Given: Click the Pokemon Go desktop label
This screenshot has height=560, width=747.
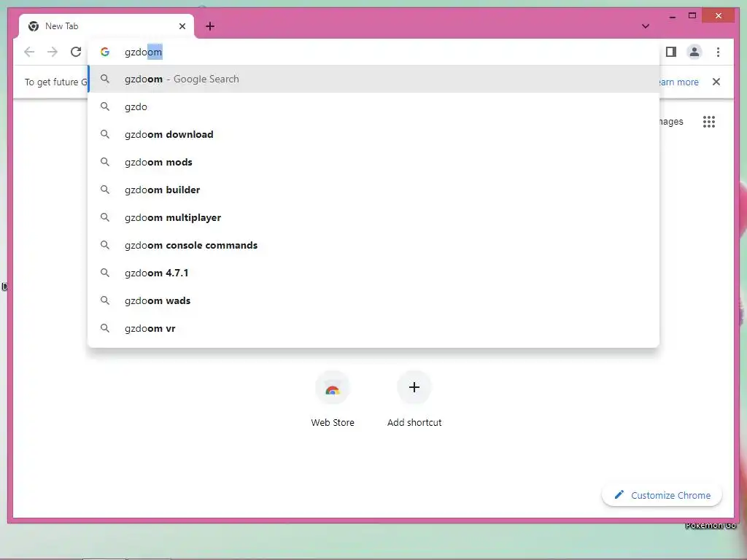Looking at the screenshot, I should point(711,525).
